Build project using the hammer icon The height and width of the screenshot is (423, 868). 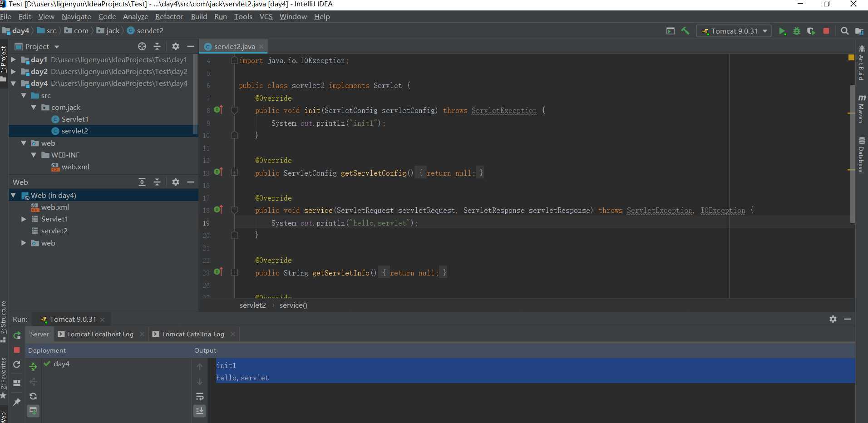(x=685, y=31)
